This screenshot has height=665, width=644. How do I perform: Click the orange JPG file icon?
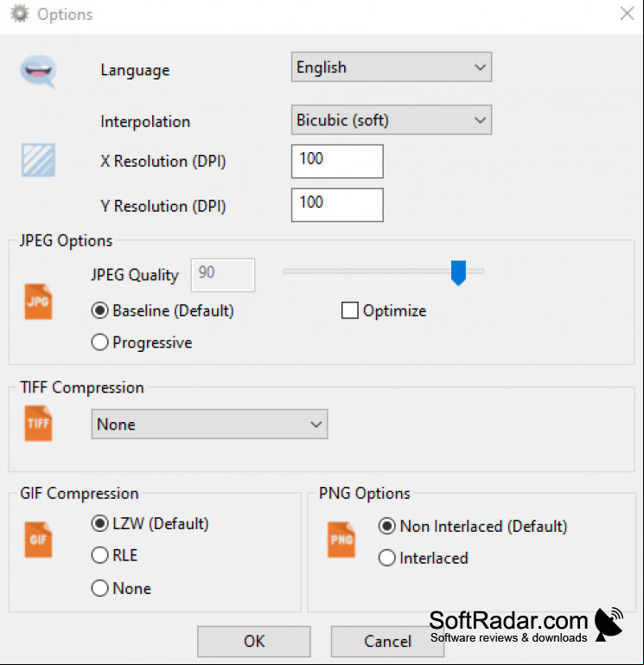[38, 302]
